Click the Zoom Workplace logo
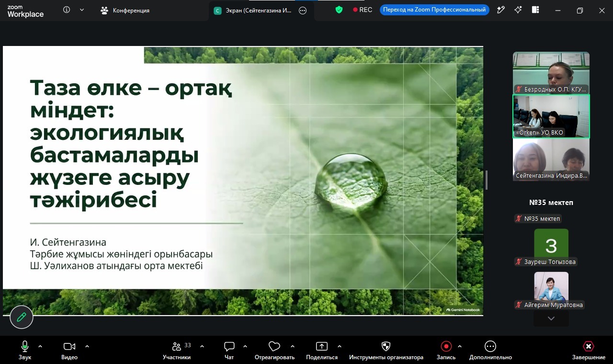The image size is (613, 364). click(x=25, y=11)
